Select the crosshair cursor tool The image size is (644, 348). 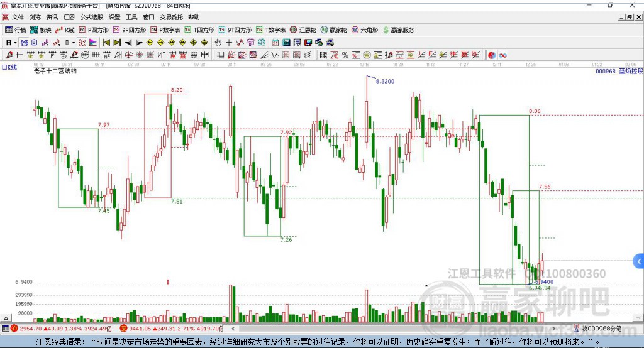pyautogui.click(x=229, y=42)
